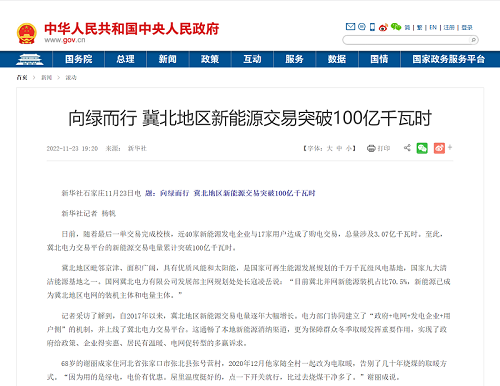Go to home via the gate building icon
The image size is (500, 386).
pyautogui.click(x=30, y=59)
